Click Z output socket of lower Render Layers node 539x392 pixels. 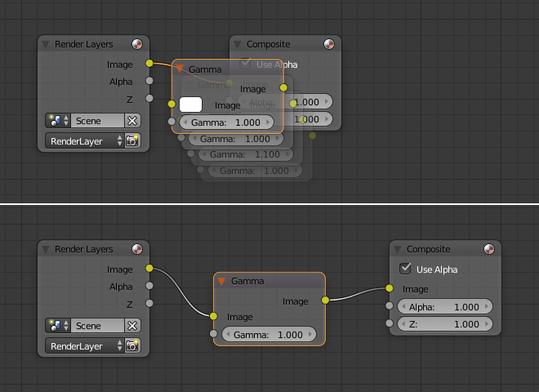[x=149, y=303]
